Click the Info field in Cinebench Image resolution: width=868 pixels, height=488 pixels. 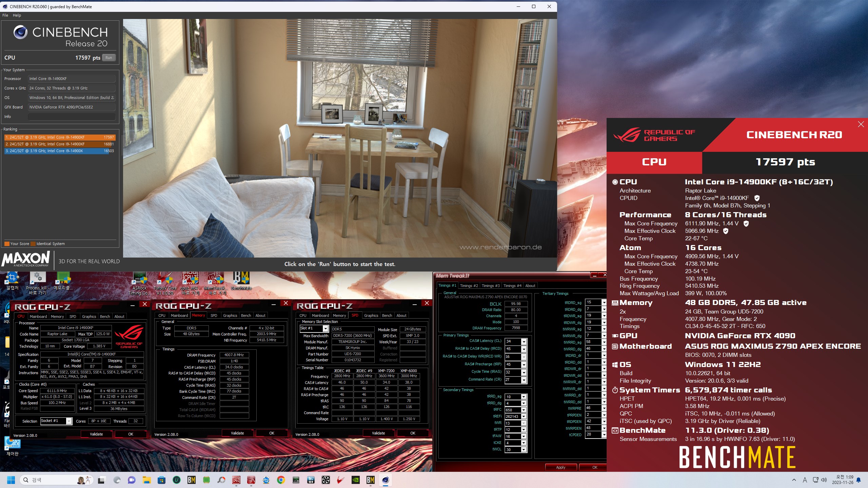click(72, 117)
